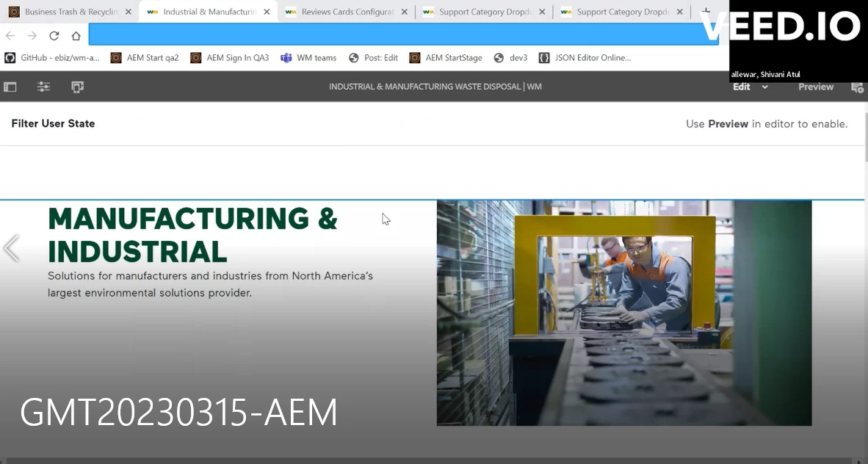Go forward in browser history
Screen dimensions: 868x464
point(32,35)
